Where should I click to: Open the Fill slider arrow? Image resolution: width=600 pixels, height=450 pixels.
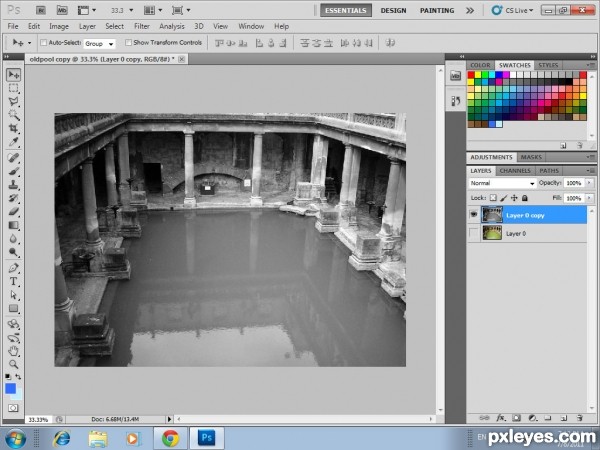(x=589, y=198)
